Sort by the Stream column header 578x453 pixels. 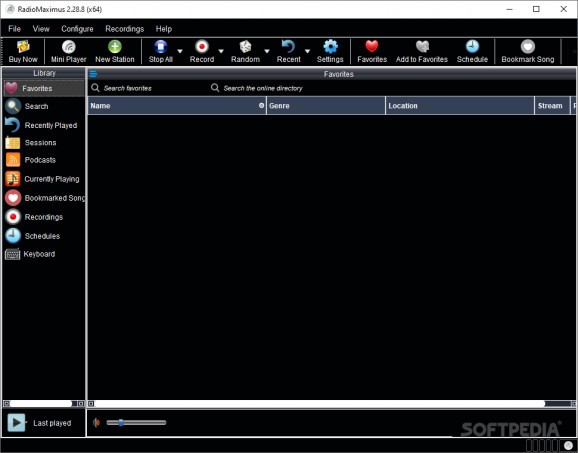pyautogui.click(x=552, y=106)
